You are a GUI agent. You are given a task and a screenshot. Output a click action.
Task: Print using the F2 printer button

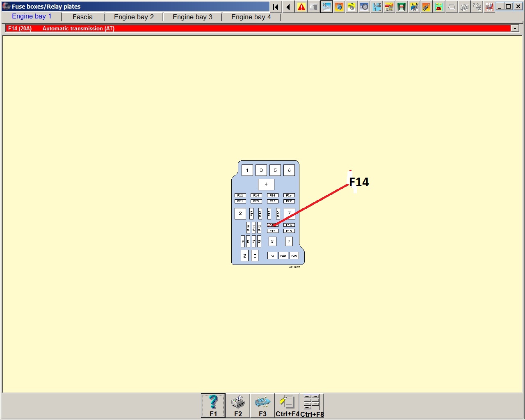238,405
